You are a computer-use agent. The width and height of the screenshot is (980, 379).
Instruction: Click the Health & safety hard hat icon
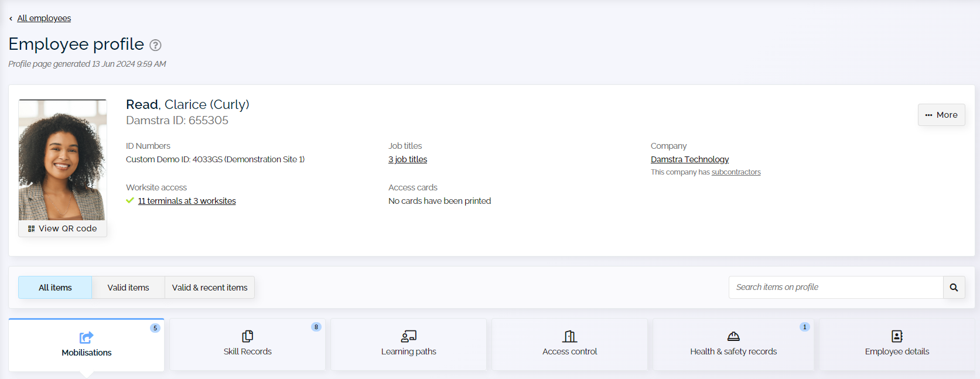(733, 336)
